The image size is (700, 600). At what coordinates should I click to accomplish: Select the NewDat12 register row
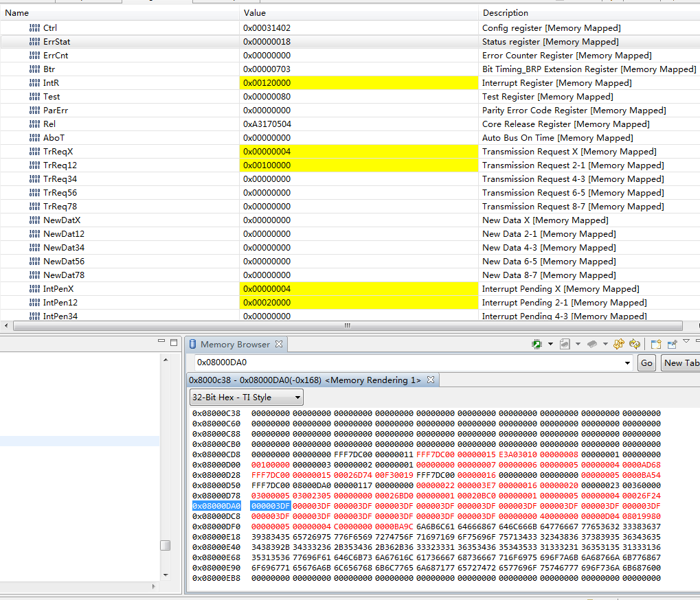pos(350,234)
